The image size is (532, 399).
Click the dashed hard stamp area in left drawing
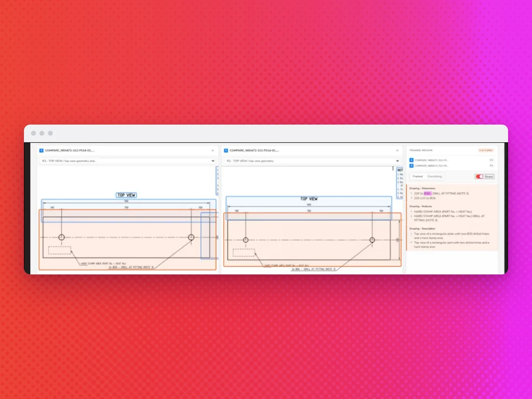point(59,250)
